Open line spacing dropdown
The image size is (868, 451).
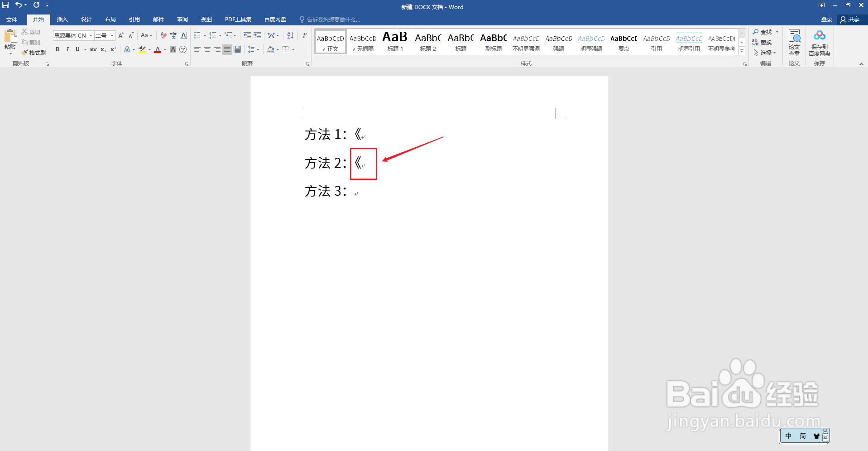pos(253,49)
